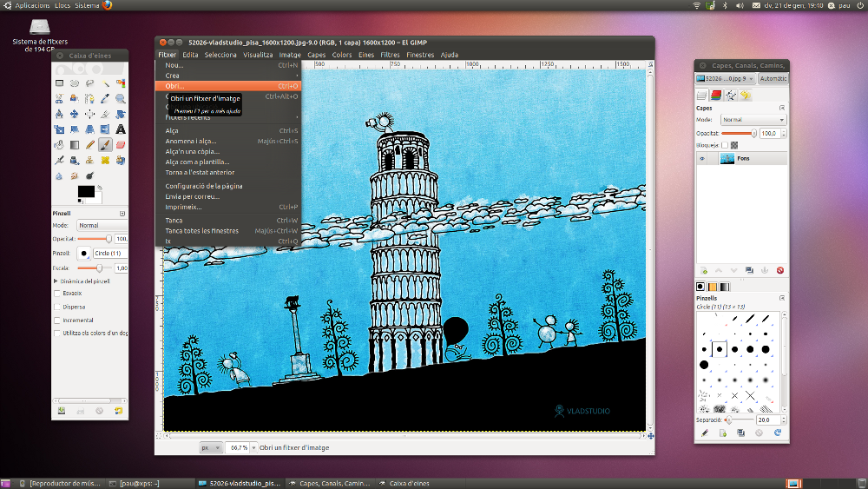The width and height of the screenshot is (868, 489).
Task: Select the Bucket Fill tool
Action: coord(59,145)
